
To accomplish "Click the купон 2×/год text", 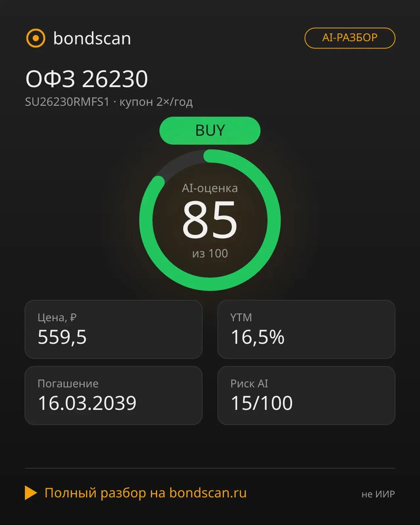I will click(156, 102).
